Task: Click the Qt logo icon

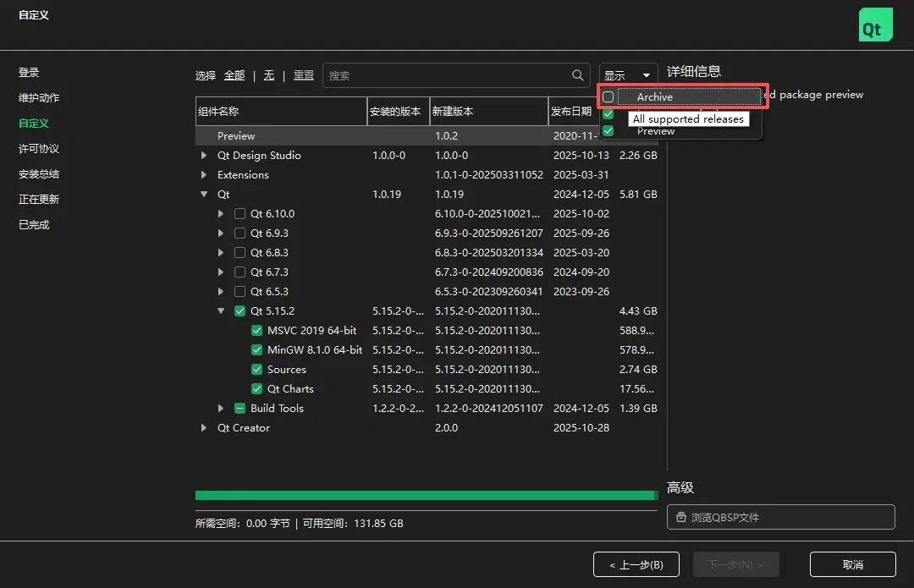Action: click(x=876, y=25)
